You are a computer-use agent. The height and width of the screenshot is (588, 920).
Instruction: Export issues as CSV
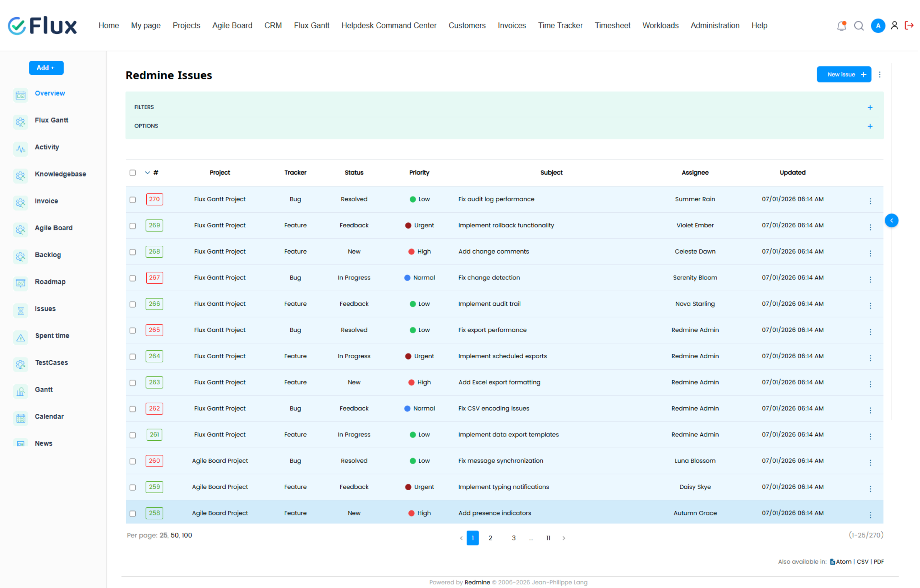pyautogui.click(x=862, y=562)
